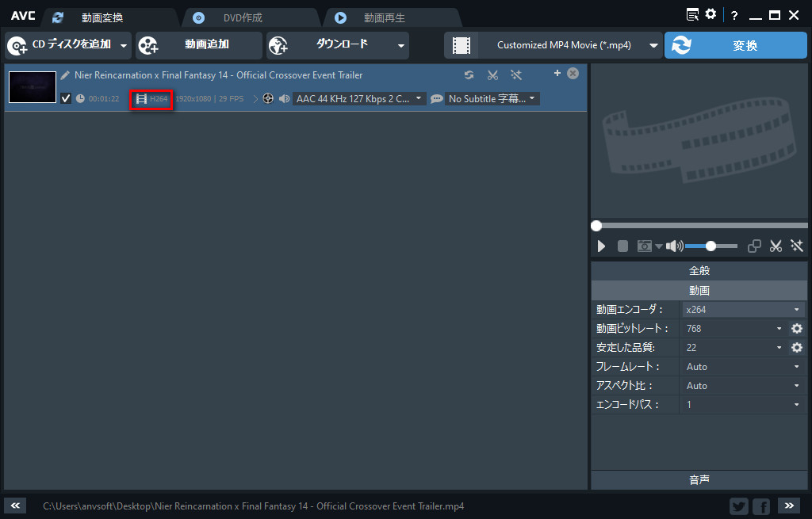Click the clock duration icon
Image resolution: width=812 pixels, height=519 pixels.
[80, 98]
